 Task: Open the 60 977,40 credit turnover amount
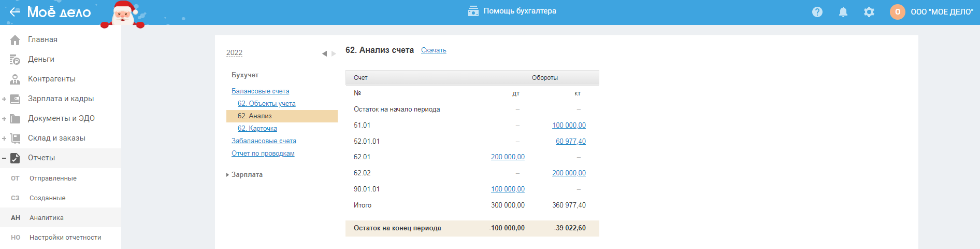click(570, 142)
